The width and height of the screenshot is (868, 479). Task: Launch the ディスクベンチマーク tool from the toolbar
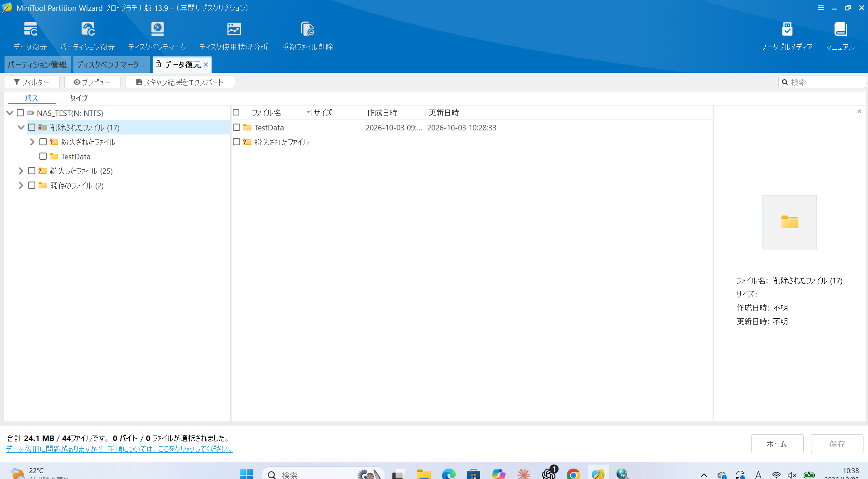pyautogui.click(x=157, y=36)
